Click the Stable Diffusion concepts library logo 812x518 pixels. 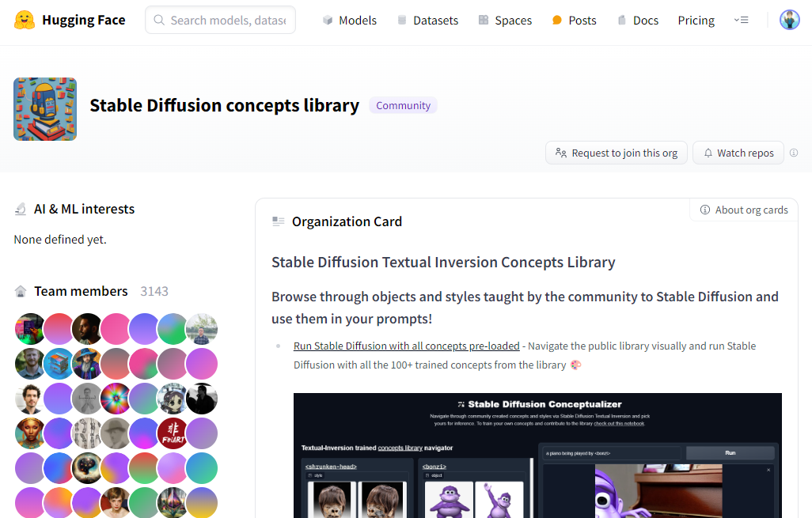point(45,109)
